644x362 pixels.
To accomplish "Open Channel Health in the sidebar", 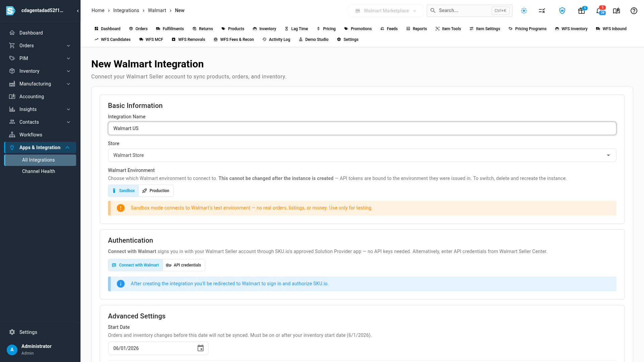I will click(40, 171).
